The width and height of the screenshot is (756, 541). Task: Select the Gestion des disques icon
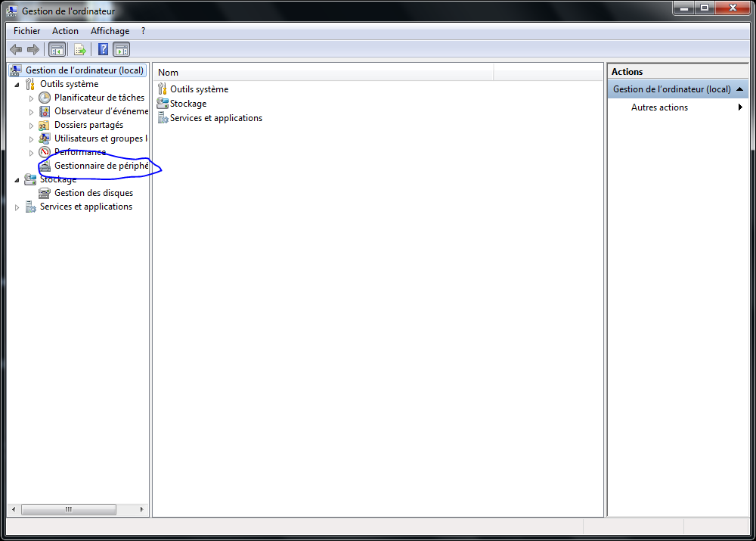(45, 192)
